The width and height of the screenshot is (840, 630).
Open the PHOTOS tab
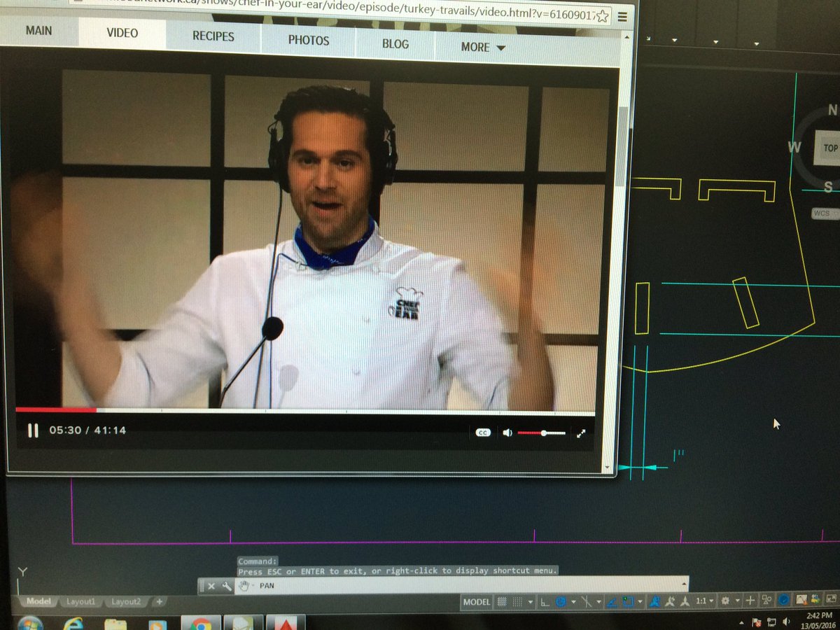coord(309,40)
